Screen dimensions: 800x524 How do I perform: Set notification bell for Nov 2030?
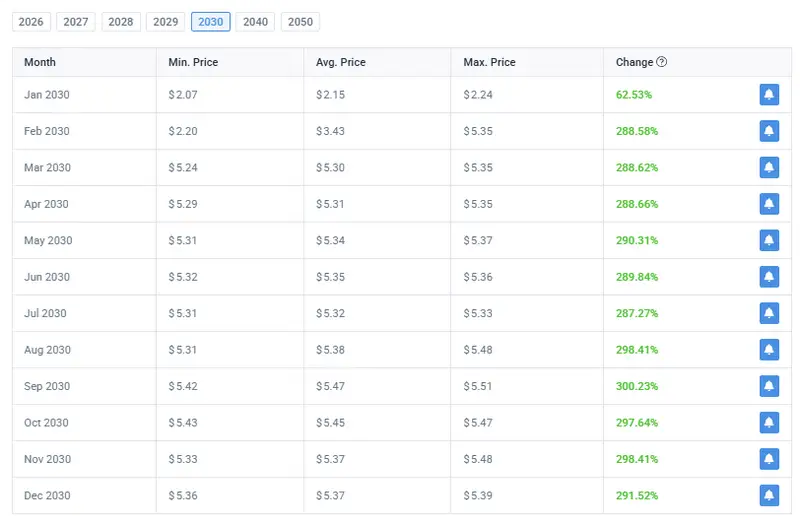point(769,459)
